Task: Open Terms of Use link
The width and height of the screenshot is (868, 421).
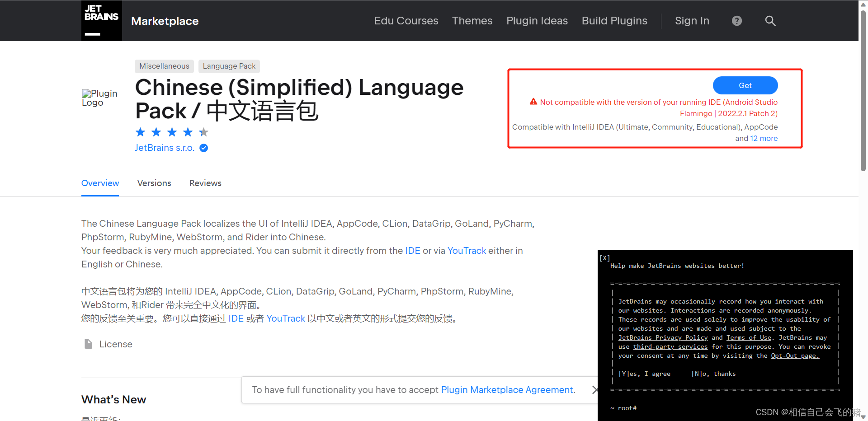Action: [749, 337]
